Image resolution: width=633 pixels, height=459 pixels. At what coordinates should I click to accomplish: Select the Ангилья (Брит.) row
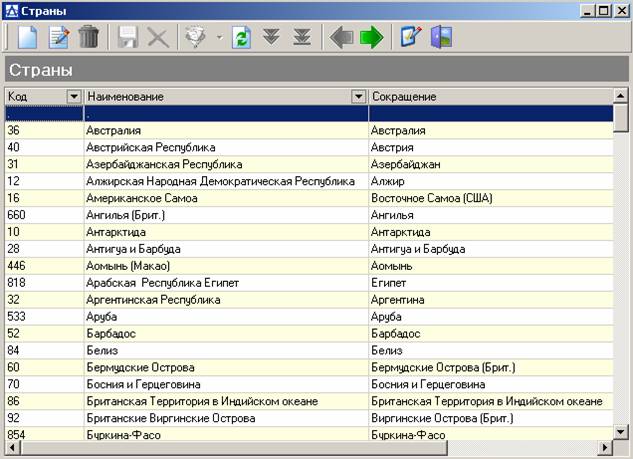point(309,215)
